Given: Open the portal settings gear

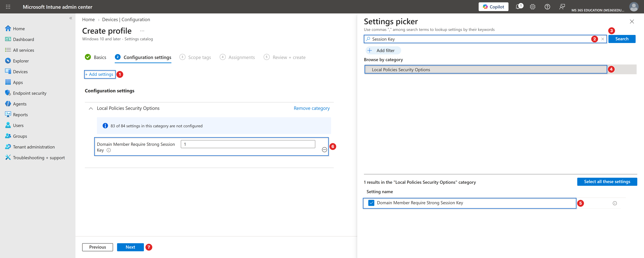Looking at the screenshot, I should click(x=533, y=7).
